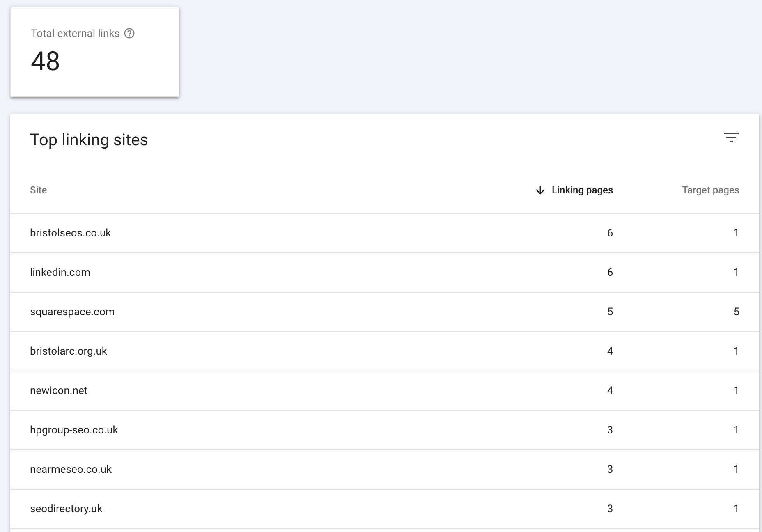The height and width of the screenshot is (532, 762).
Task: Open the bristolarc.org.uk row
Action: click(384, 351)
